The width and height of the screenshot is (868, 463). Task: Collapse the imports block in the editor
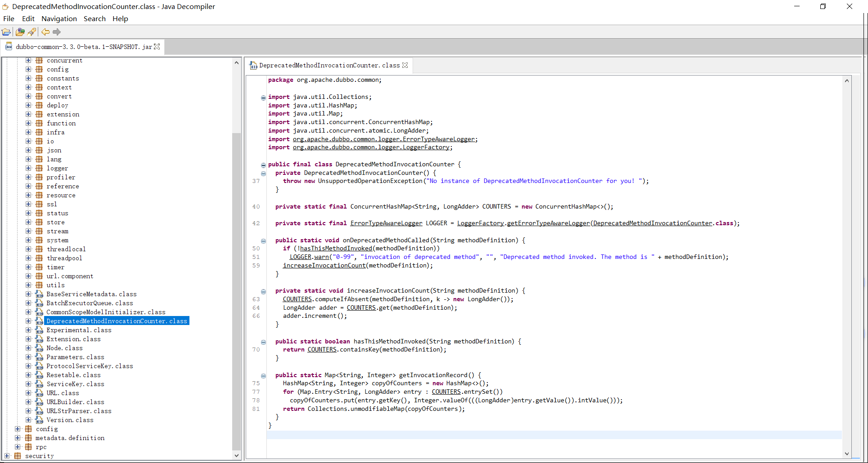(x=263, y=98)
